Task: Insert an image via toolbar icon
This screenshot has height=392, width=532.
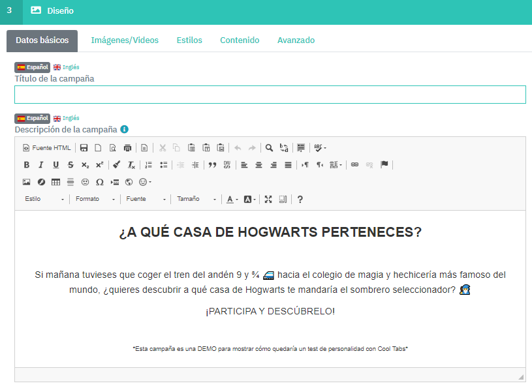Action: (27, 182)
